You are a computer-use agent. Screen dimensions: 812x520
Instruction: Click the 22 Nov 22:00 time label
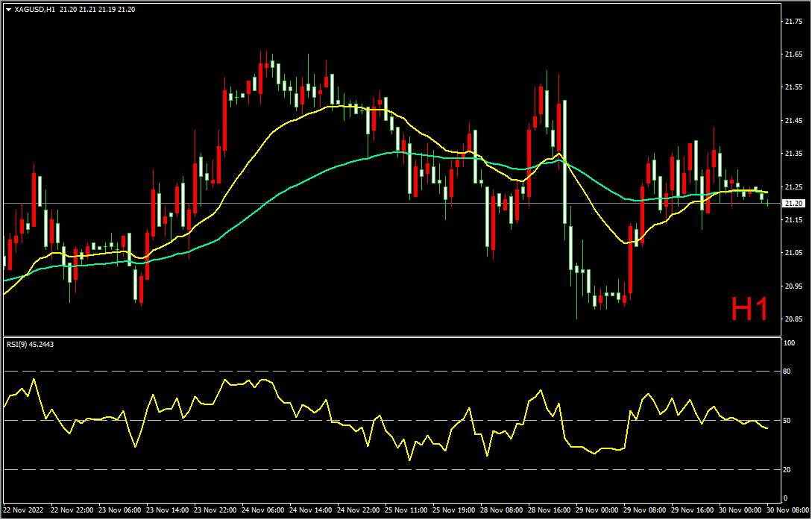pos(72,510)
